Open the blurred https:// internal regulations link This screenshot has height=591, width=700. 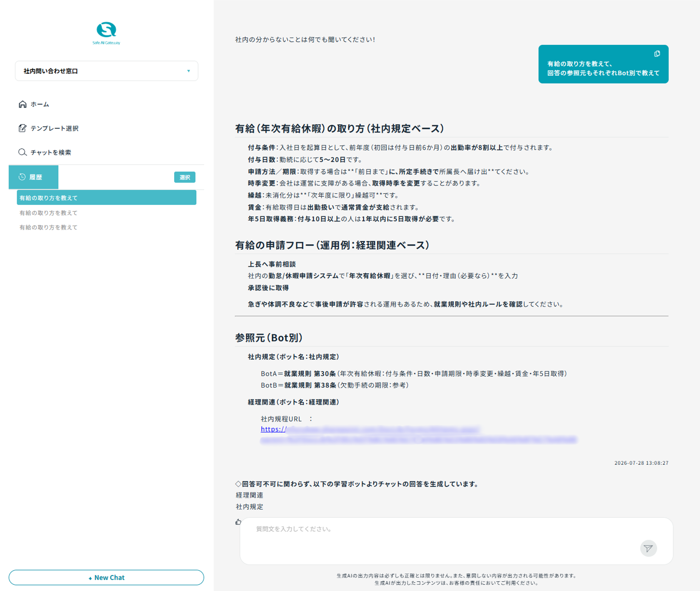point(418,434)
